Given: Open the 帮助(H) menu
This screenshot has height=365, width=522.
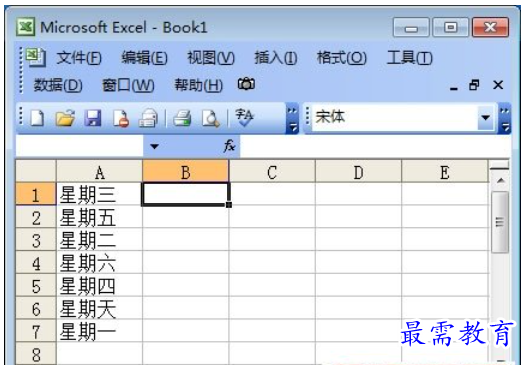Looking at the screenshot, I should coord(199,85).
